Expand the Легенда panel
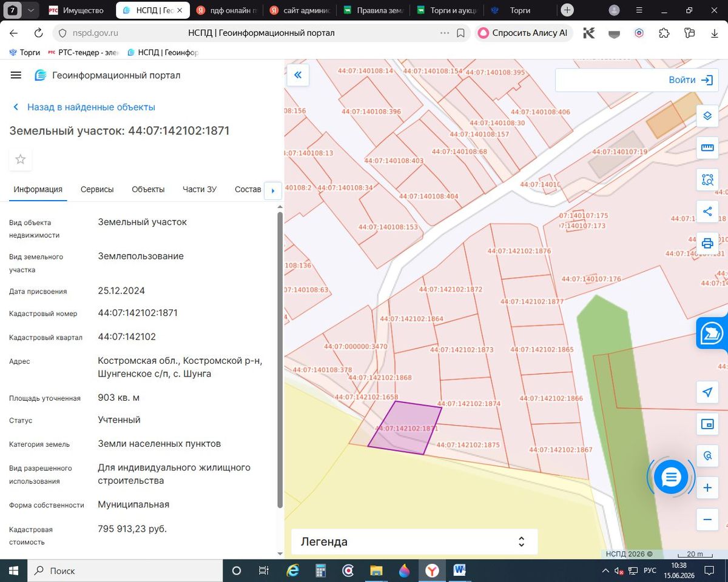The height and width of the screenshot is (582, 728). click(414, 541)
